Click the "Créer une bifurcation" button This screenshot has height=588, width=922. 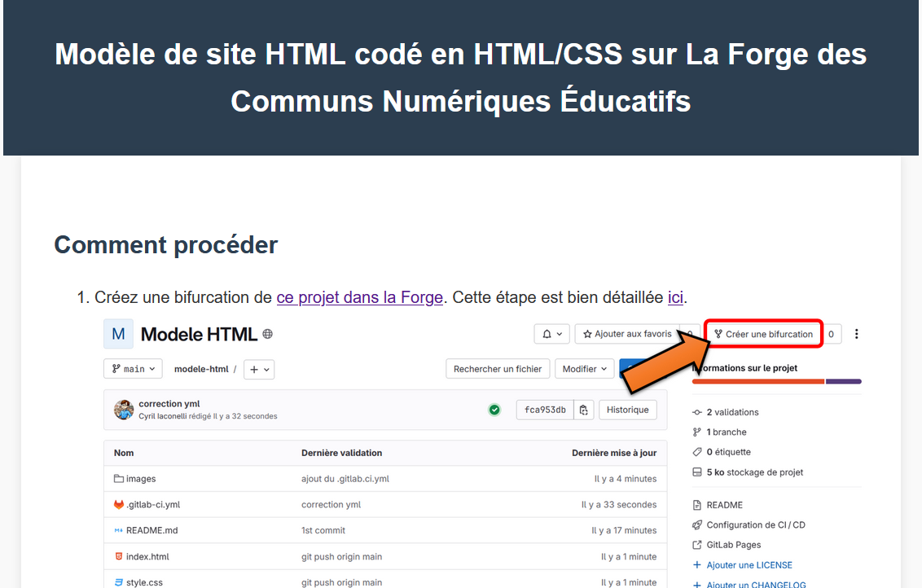point(763,334)
